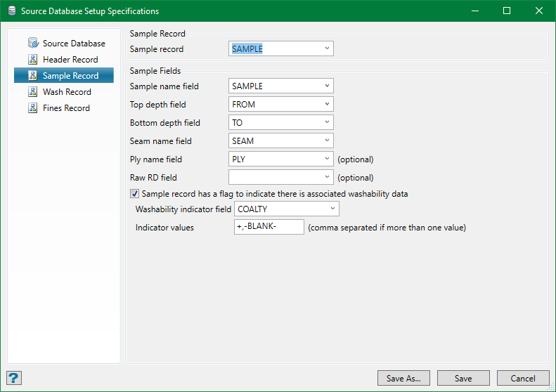Click the Indicator values text field
This screenshot has height=392, width=556.
[269, 227]
